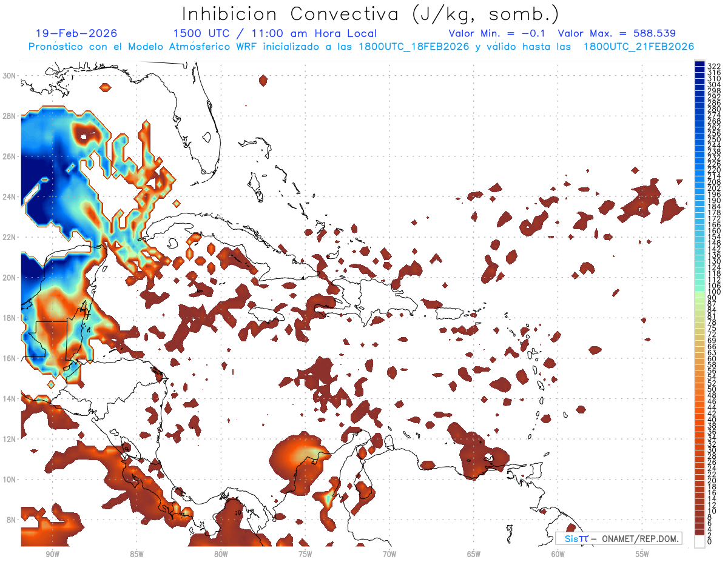728x562 pixels.
Task: Click the '70W' longitude label
Action: 389,555
